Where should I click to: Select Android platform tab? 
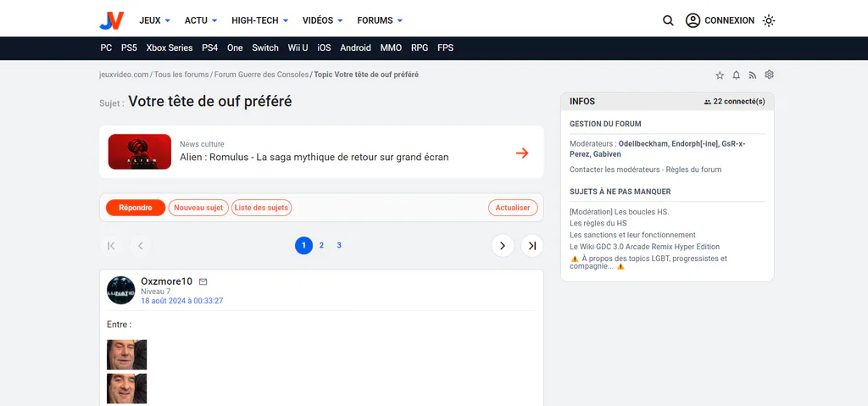point(355,48)
